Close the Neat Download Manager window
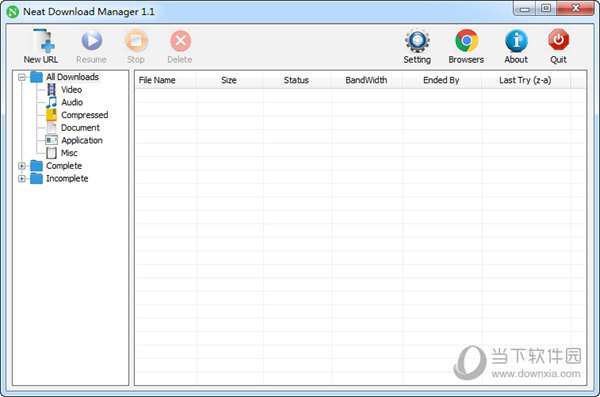 (x=575, y=8)
